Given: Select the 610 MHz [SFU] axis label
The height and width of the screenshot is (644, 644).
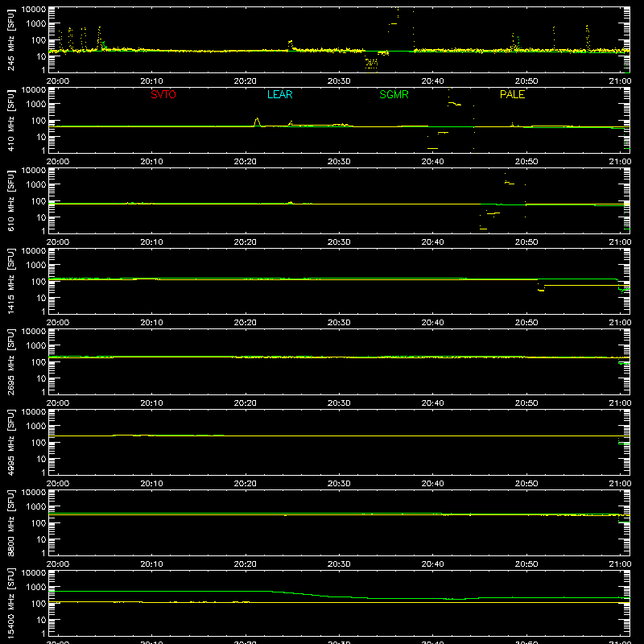Looking at the screenshot, I should click(x=10, y=201).
